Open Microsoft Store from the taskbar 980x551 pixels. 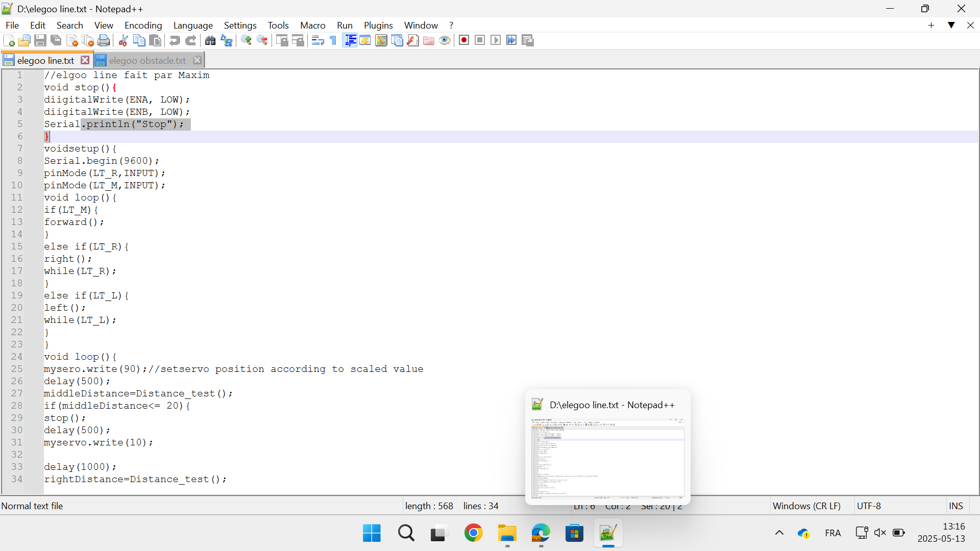pyautogui.click(x=574, y=533)
